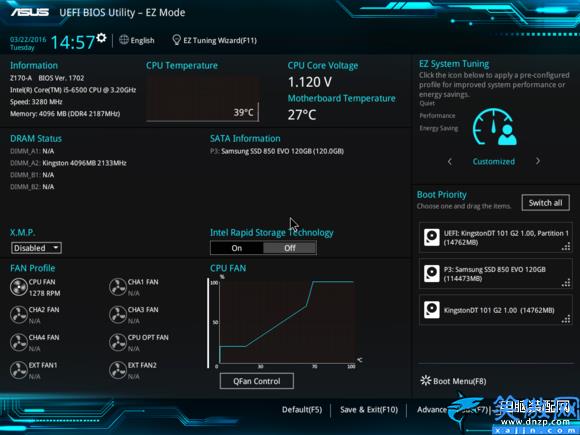Select P3 Samsung SSD 850 EVO boot entry

(496, 274)
